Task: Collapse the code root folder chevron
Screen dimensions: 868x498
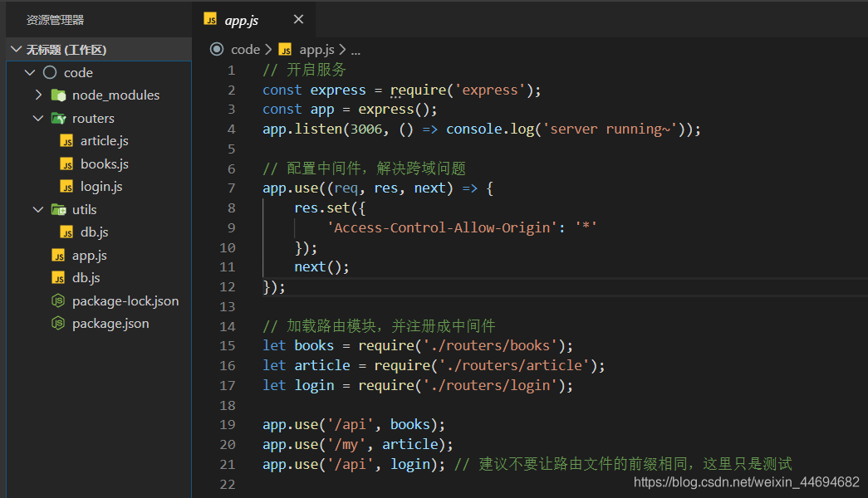Action: pos(30,72)
